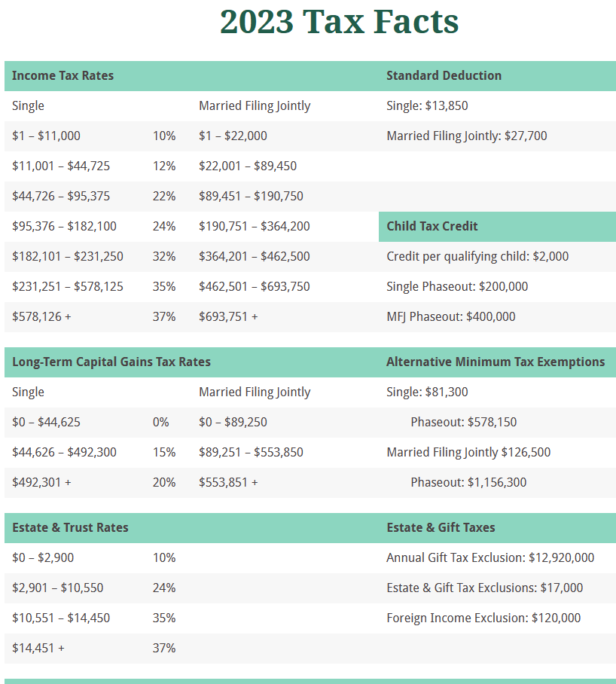Click the $44,626 – $492,300 capital gains range
Viewport: 616px width, 684px height.
pyautogui.click(x=64, y=452)
